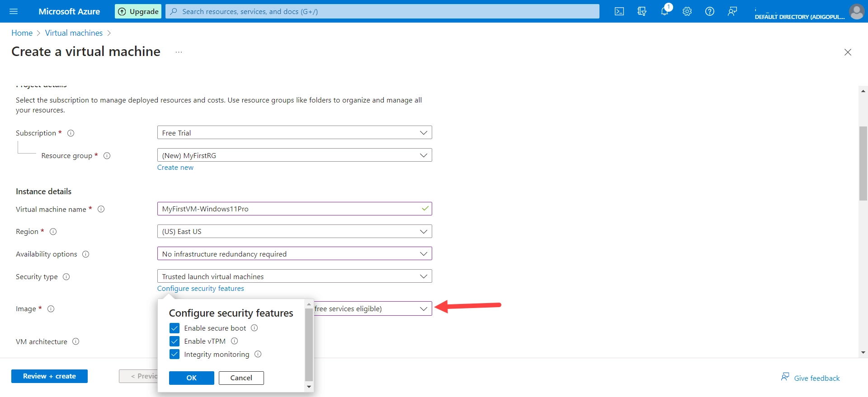
Task: Show info for Enable vTPM
Action: 235,341
